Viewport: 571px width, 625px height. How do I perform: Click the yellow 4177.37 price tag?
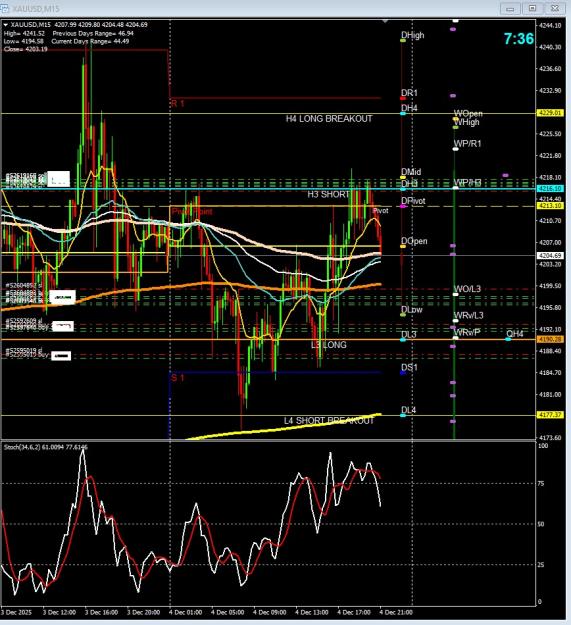(550, 415)
